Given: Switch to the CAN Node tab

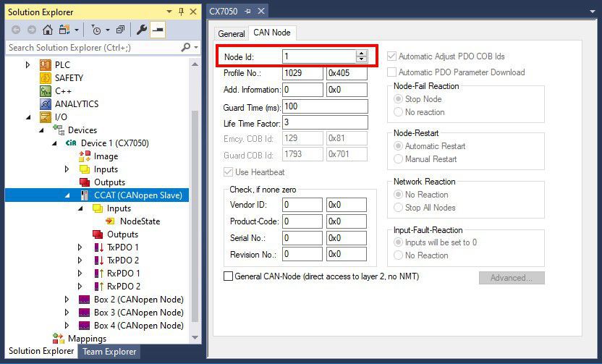Looking at the screenshot, I should (x=272, y=33).
